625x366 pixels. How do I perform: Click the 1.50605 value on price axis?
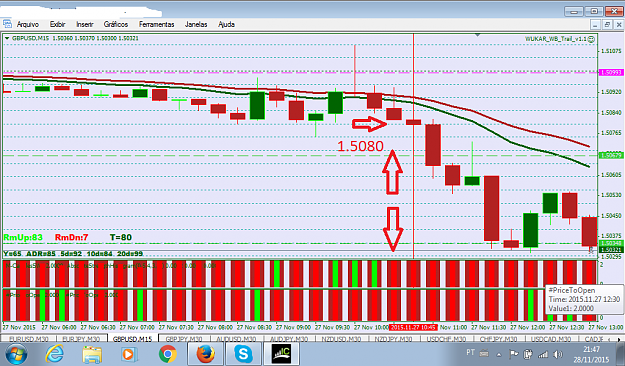click(611, 175)
